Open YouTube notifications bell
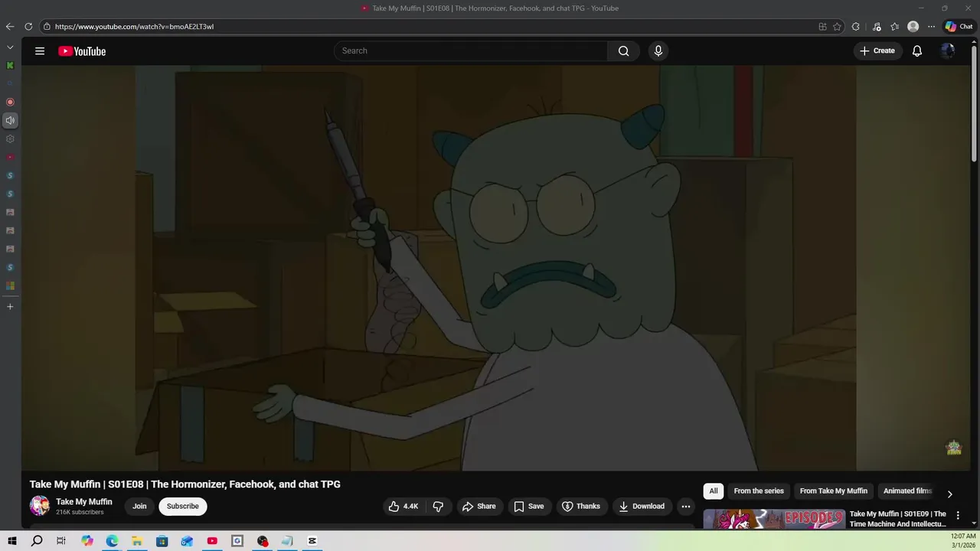Screen dimensions: 980x551 (916, 51)
